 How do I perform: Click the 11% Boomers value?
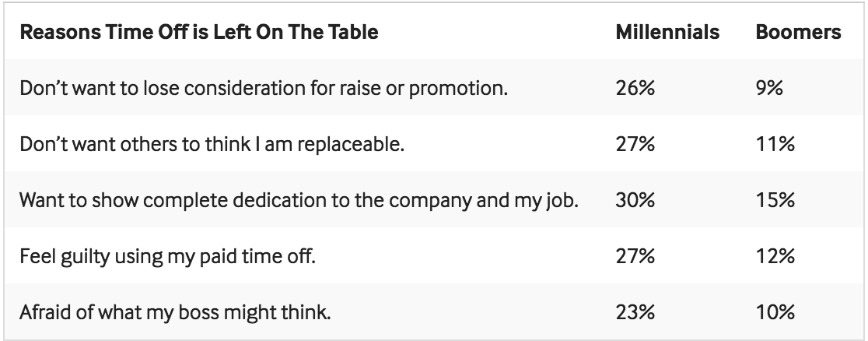(x=772, y=144)
